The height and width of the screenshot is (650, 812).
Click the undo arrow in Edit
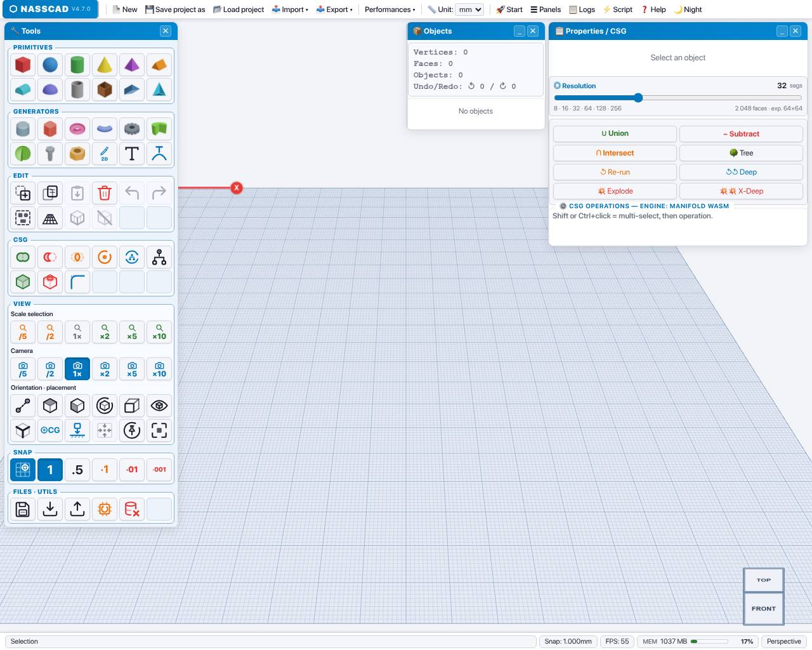point(132,193)
